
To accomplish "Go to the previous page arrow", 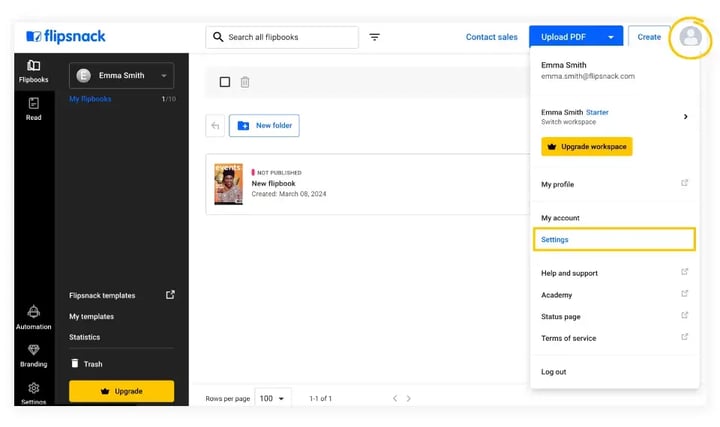I will coord(395,398).
